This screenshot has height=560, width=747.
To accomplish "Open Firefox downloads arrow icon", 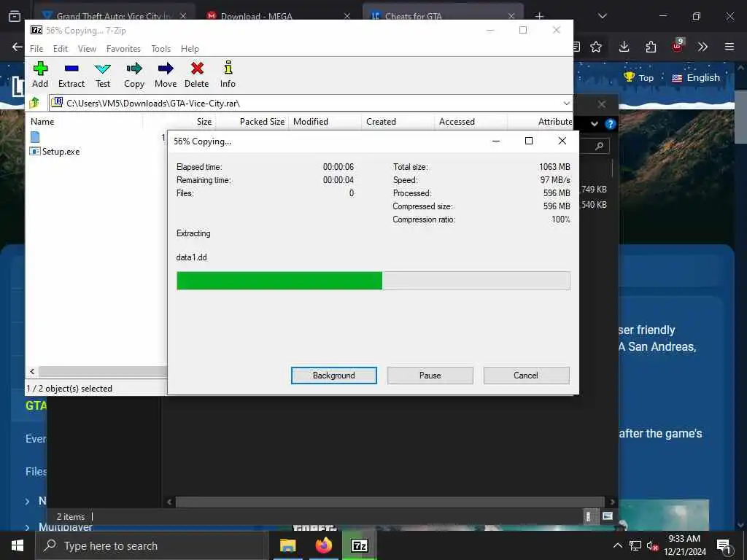I will (624, 47).
